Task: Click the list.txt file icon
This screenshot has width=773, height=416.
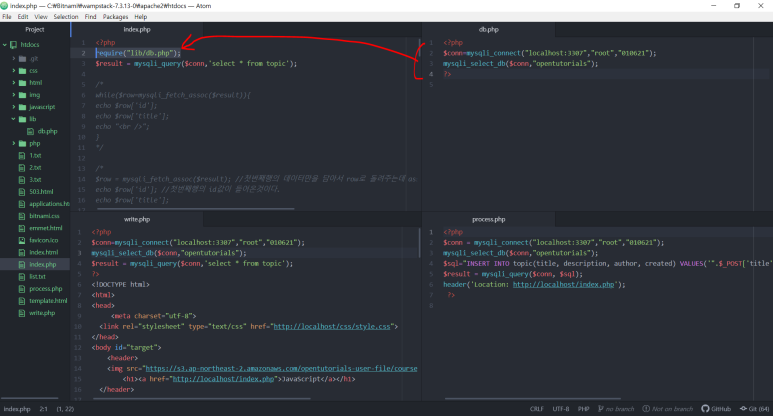Action: click(x=22, y=277)
